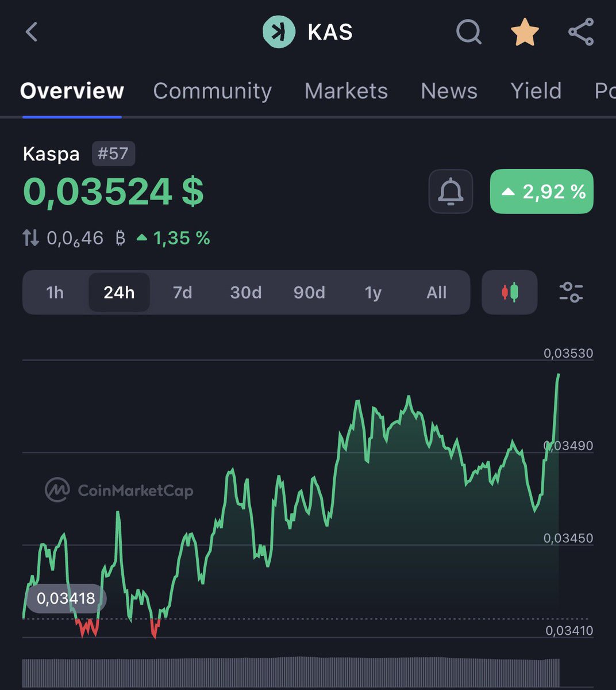Open the Markets tab
616x690 pixels.
[x=346, y=91]
